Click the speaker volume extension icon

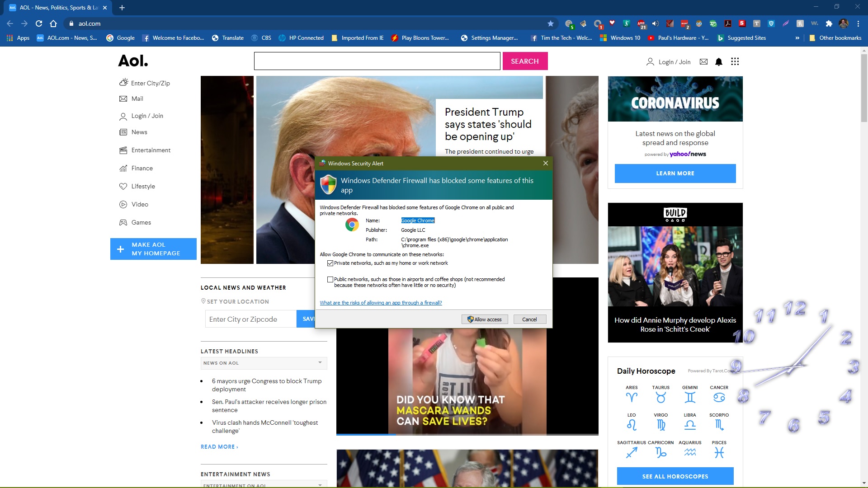655,23
